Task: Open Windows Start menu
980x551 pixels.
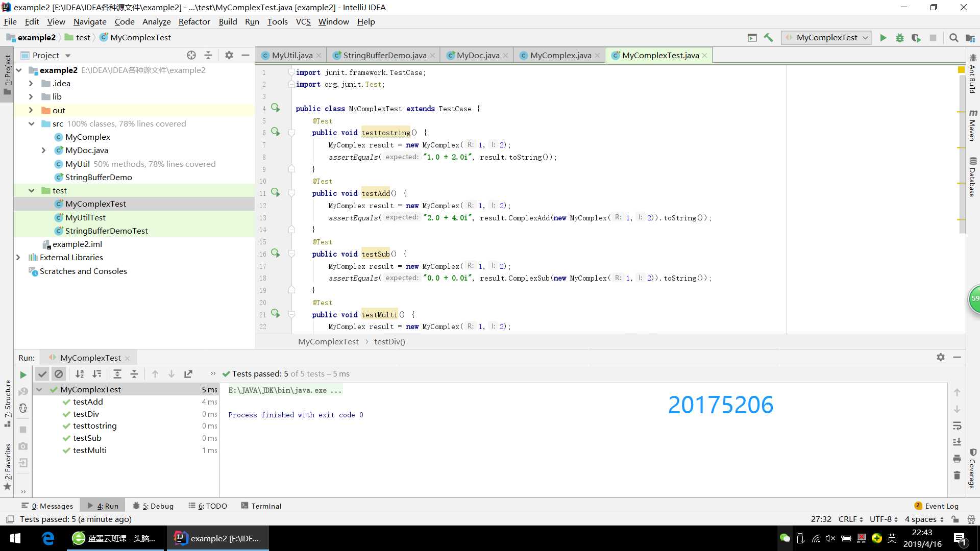Action: [x=15, y=538]
